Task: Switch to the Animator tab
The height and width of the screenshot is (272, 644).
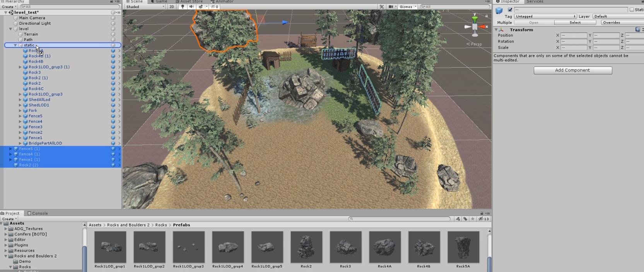Action: 222,2
